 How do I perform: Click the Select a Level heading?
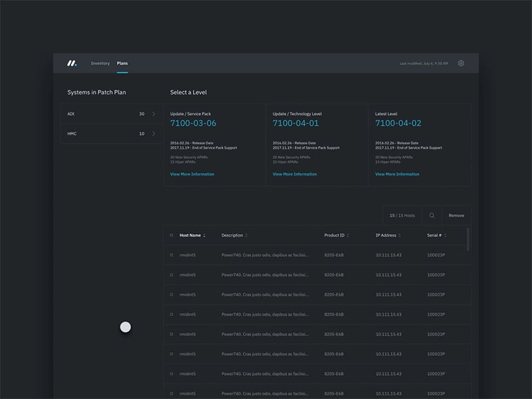click(188, 92)
